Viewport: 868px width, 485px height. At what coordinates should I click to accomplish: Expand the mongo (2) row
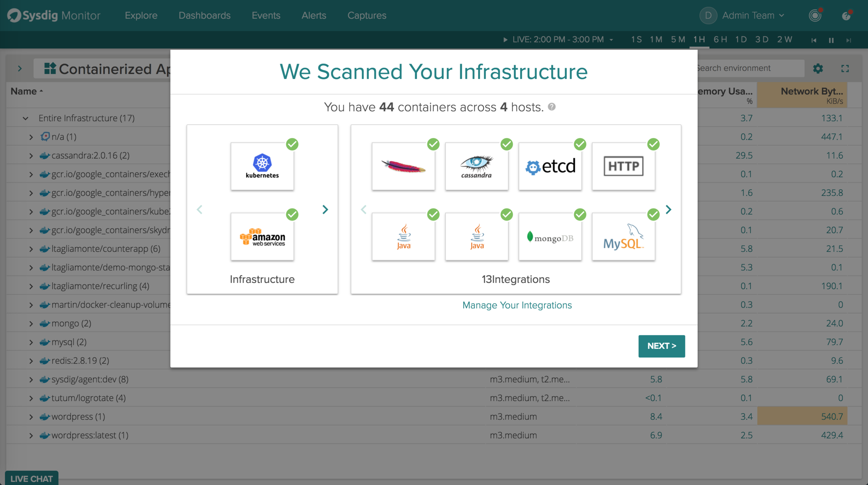(31, 323)
